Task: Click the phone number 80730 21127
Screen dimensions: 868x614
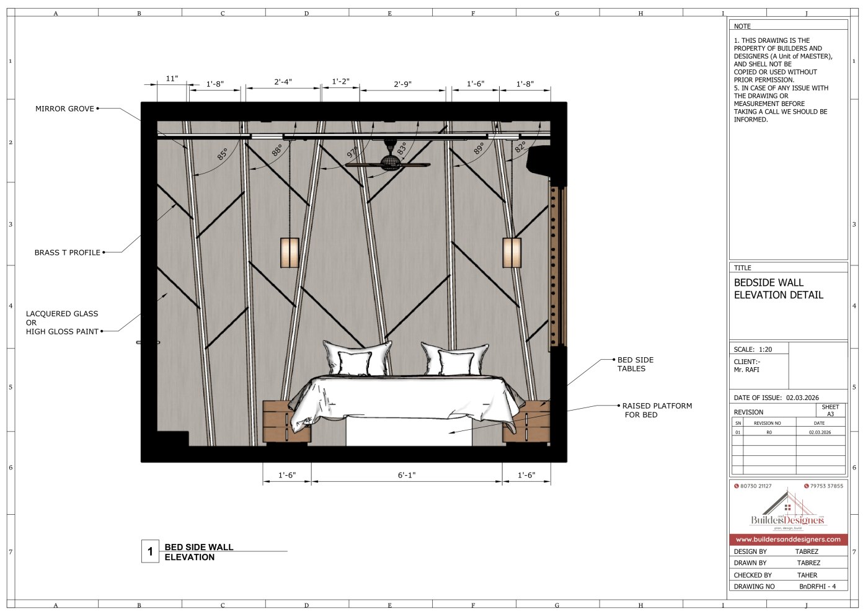Action: point(756,486)
